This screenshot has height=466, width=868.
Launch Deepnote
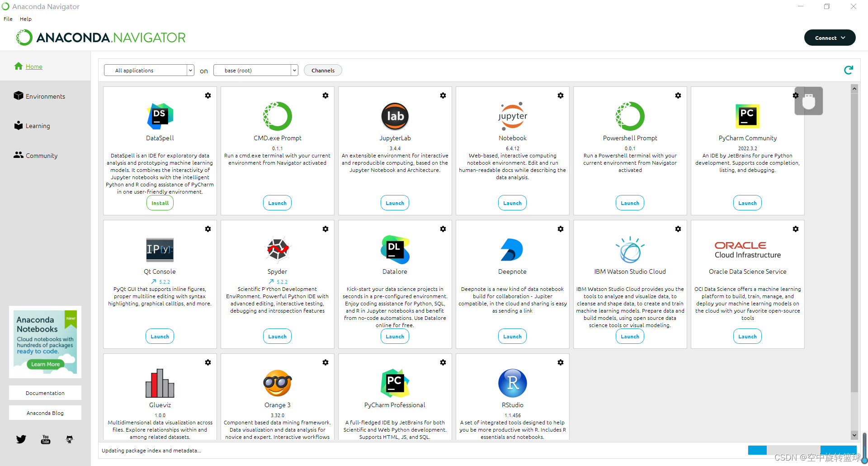pos(513,337)
